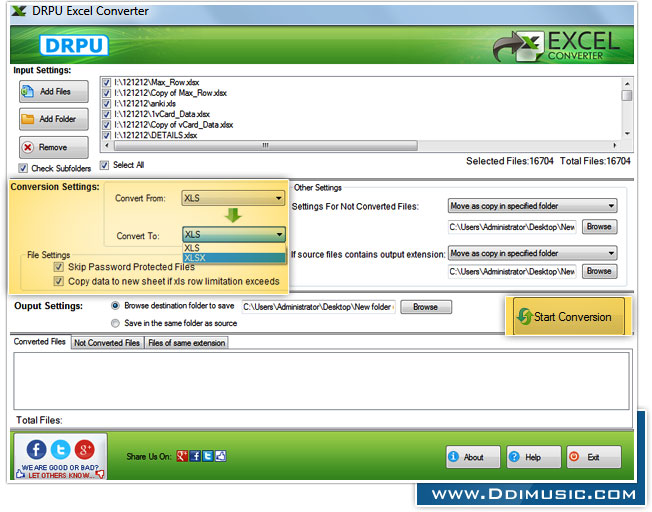Click not converted files folder path field

coord(512,227)
